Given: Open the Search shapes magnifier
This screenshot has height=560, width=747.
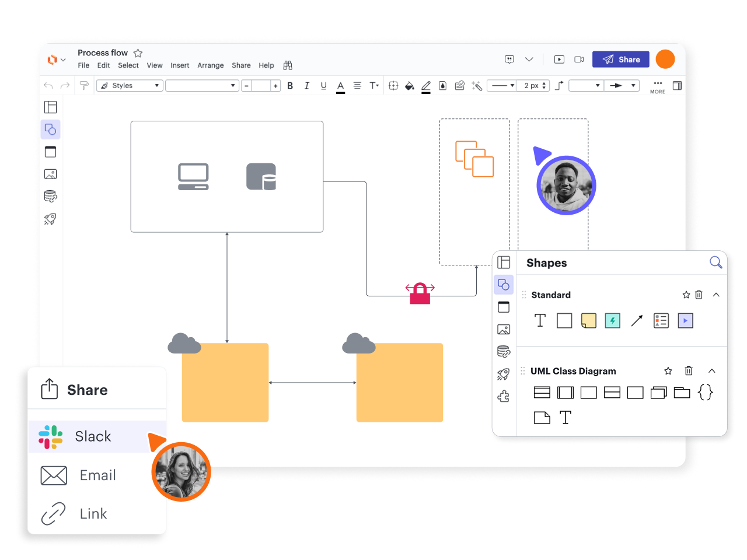Looking at the screenshot, I should coord(715,262).
